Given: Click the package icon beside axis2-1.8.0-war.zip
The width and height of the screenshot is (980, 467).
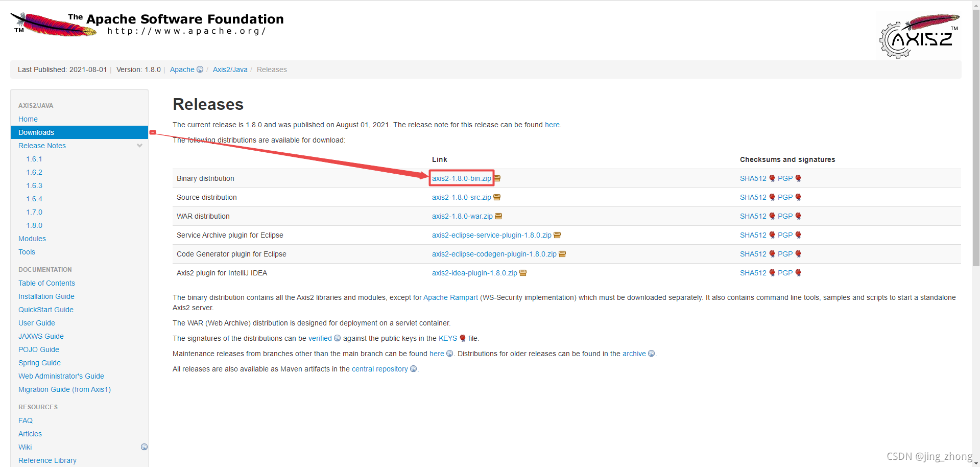Looking at the screenshot, I should pyautogui.click(x=499, y=216).
